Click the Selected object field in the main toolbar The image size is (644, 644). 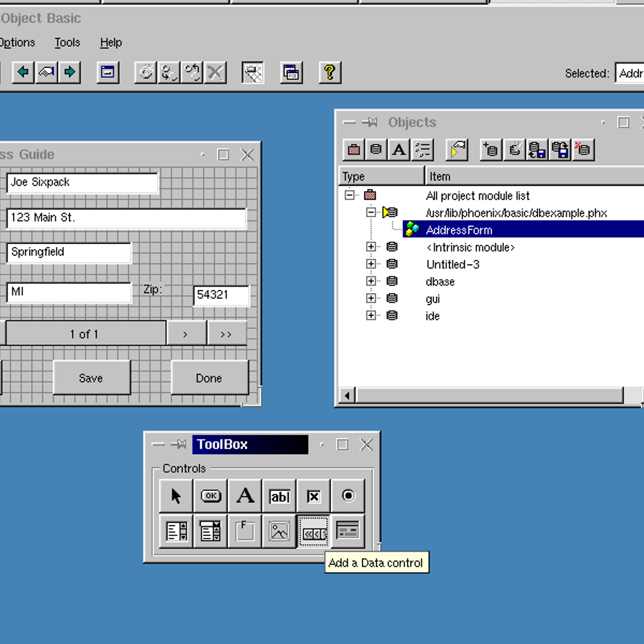pos(630,73)
